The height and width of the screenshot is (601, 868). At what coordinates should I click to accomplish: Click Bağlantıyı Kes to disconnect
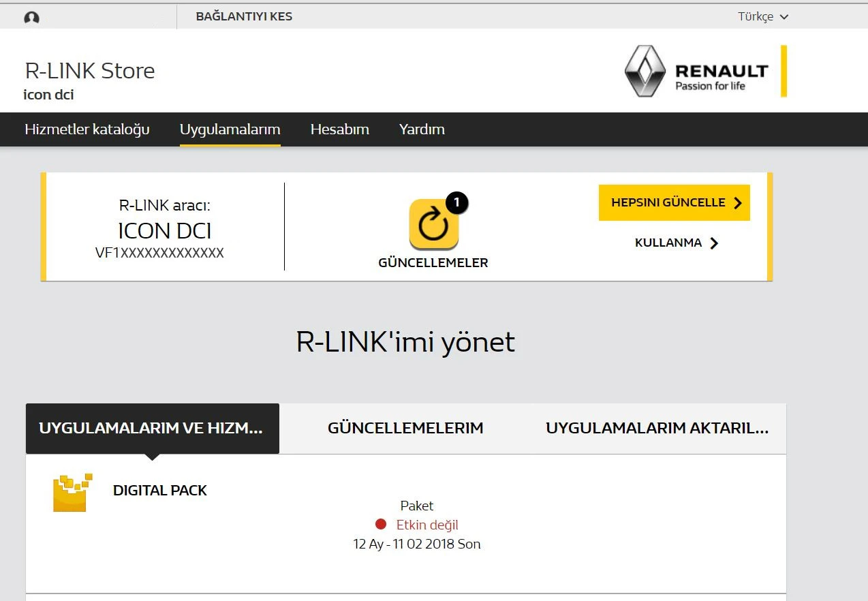(244, 16)
